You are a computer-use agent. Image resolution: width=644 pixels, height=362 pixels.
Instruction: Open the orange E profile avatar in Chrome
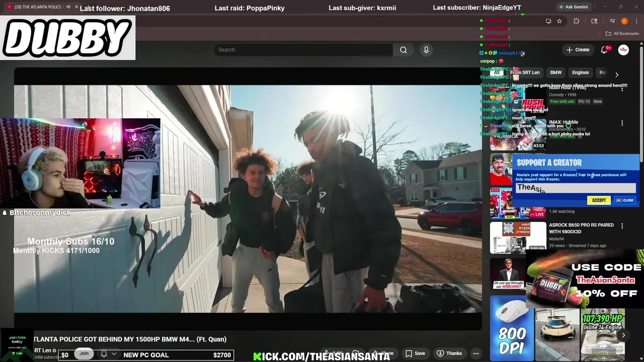coord(624,21)
